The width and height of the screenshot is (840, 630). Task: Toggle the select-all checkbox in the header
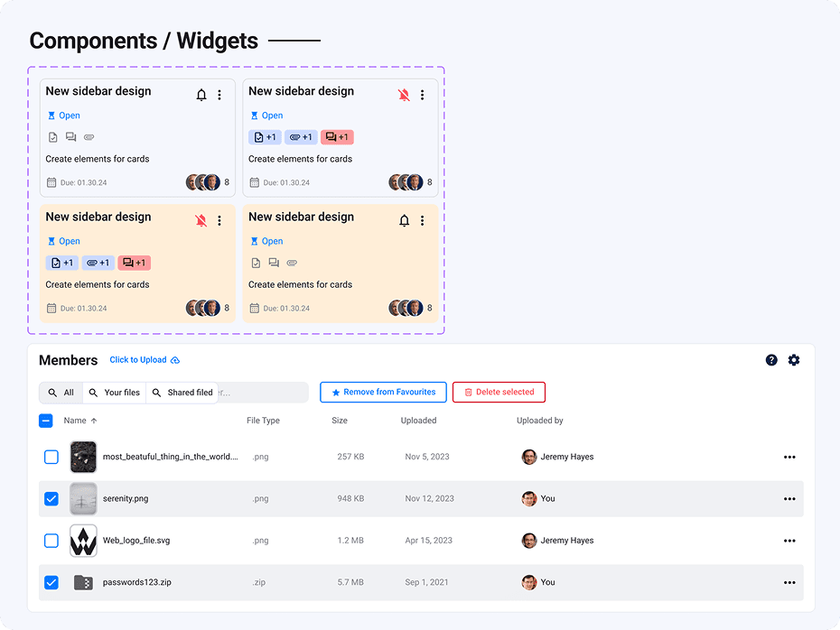pyautogui.click(x=46, y=421)
